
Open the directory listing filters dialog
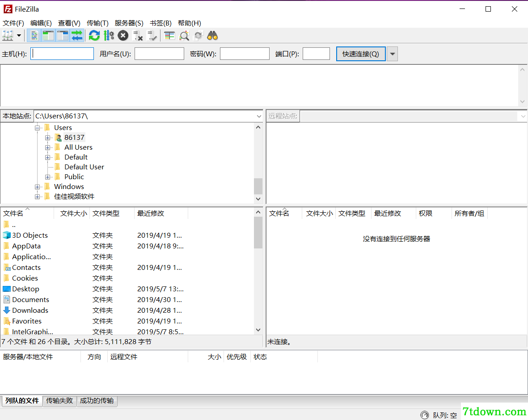coord(169,35)
